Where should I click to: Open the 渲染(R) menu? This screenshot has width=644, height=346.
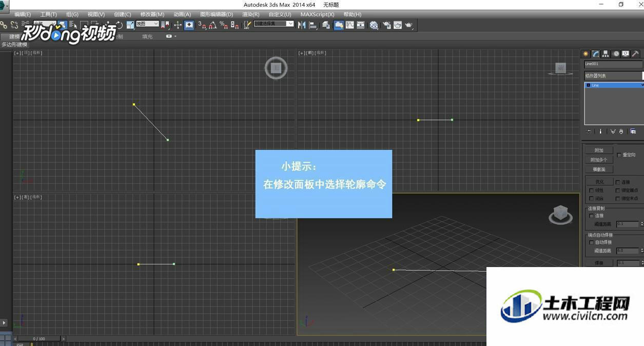251,14
